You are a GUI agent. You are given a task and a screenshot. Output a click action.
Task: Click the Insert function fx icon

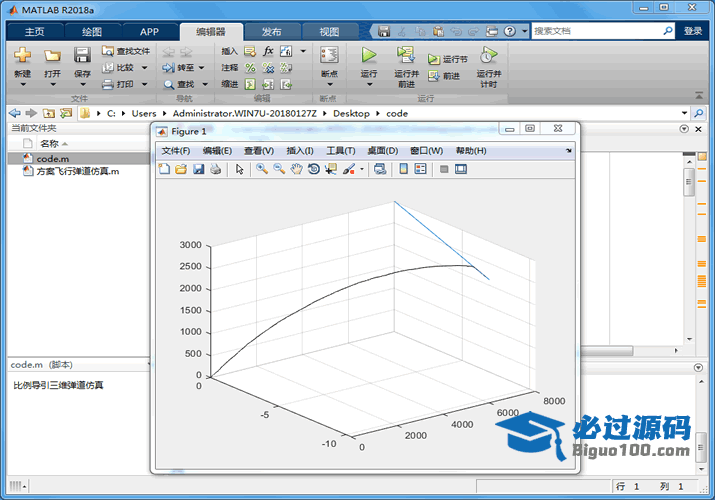tap(268, 51)
